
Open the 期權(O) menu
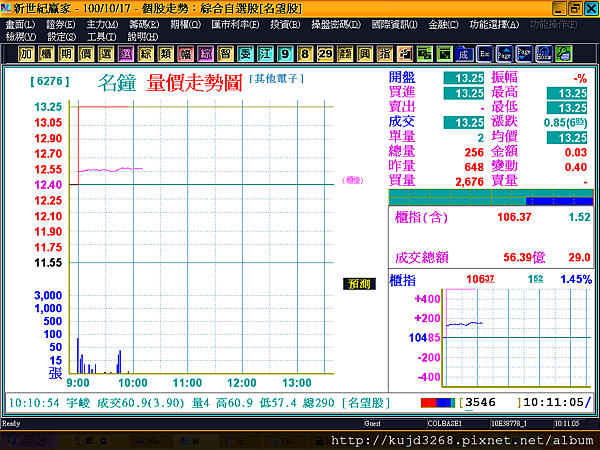click(x=185, y=25)
